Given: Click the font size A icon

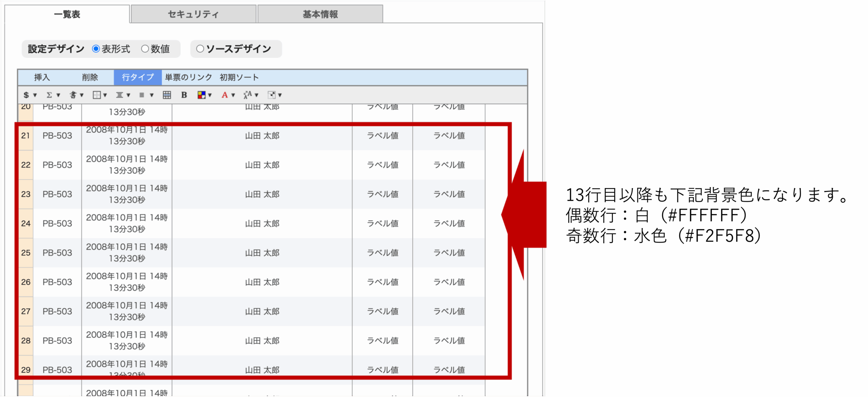Looking at the screenshot, I should click(248, 95).
